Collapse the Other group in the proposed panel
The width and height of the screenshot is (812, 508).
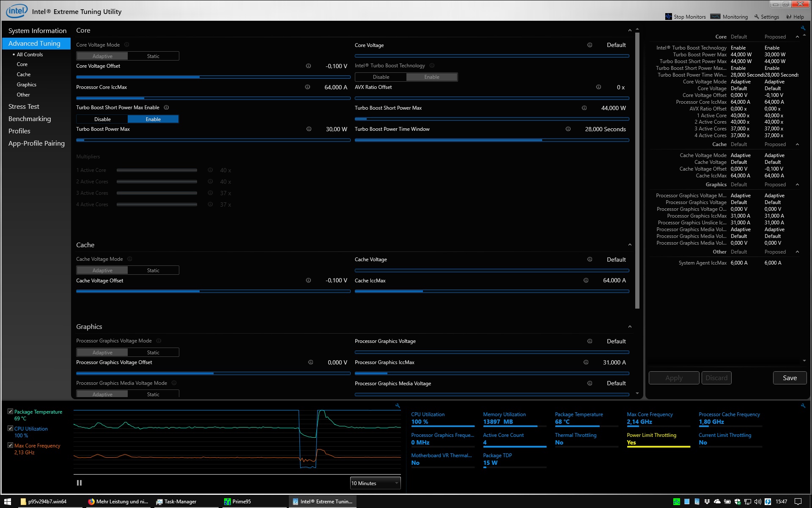click(797, 252)
